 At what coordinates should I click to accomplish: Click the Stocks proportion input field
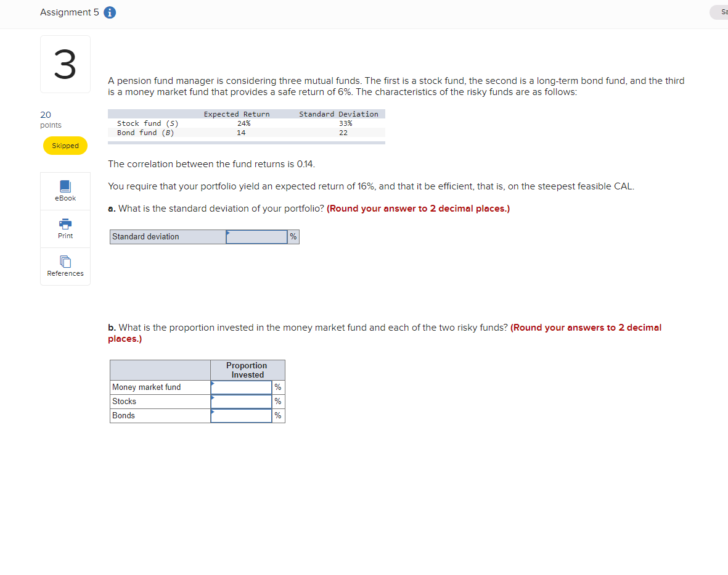pos(241,401)
